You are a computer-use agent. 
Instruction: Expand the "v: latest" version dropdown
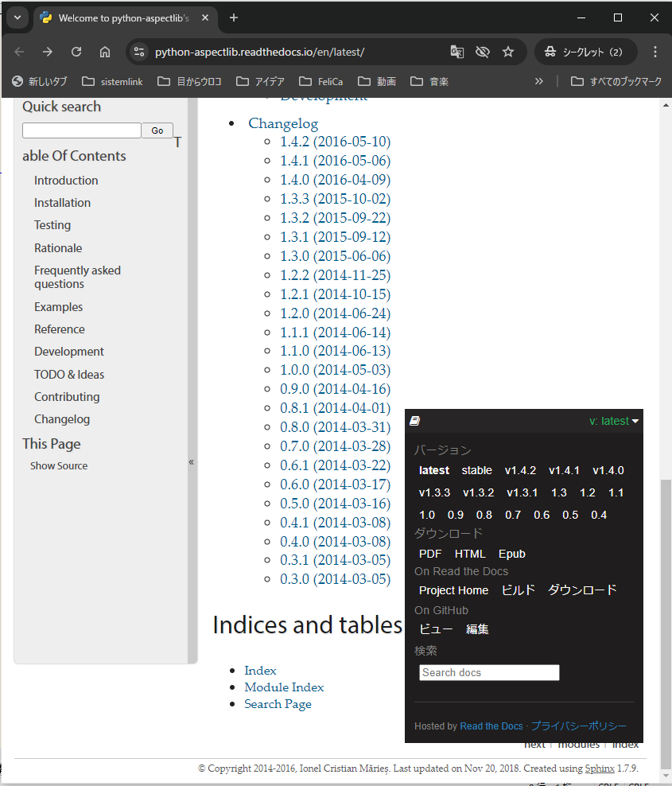612,419
